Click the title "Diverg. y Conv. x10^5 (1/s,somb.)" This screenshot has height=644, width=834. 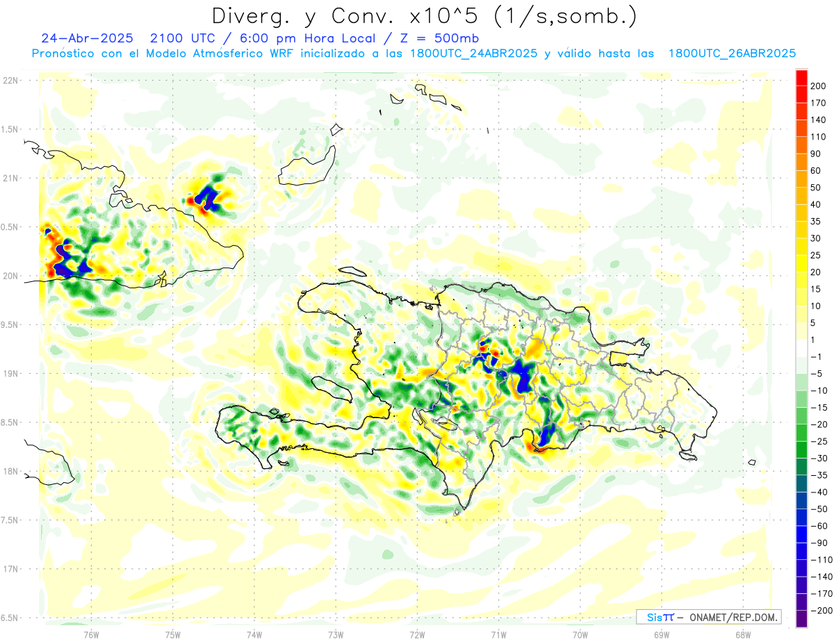[424, 16]
